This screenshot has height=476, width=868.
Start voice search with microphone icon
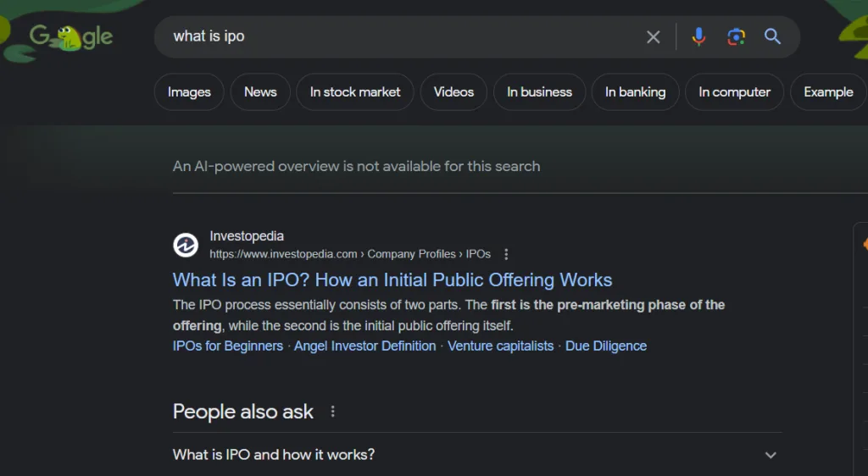tap(698, 36)
